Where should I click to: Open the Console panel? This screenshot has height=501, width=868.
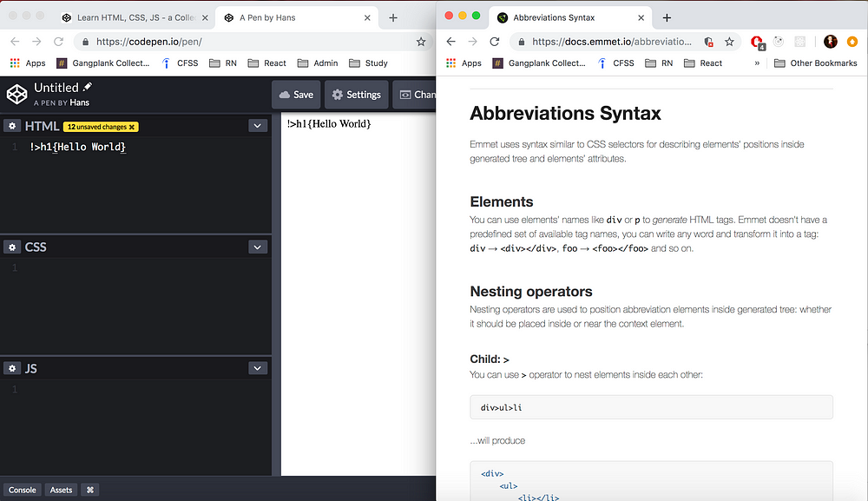point(23,490)
